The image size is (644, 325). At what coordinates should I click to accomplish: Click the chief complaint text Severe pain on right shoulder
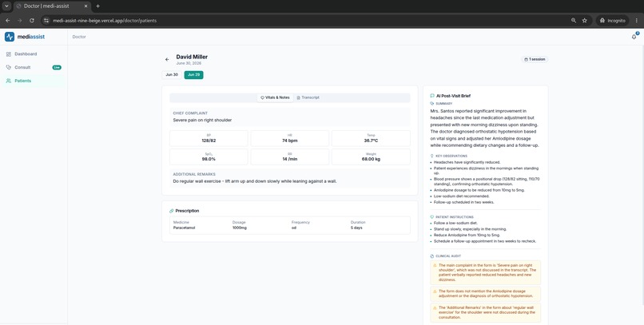click(x=202, y=121)
